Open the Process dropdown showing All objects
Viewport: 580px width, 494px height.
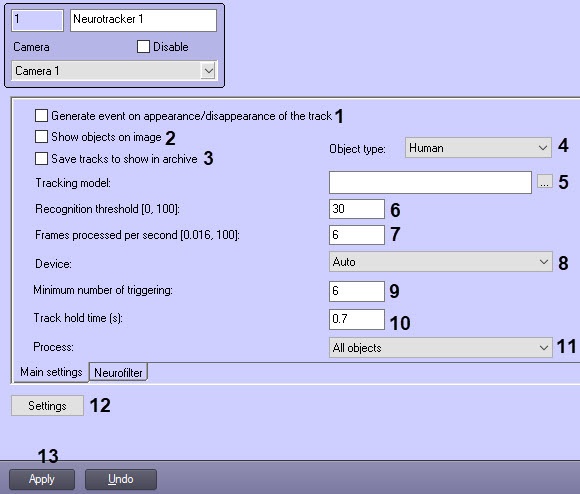[x=441, y=348]
